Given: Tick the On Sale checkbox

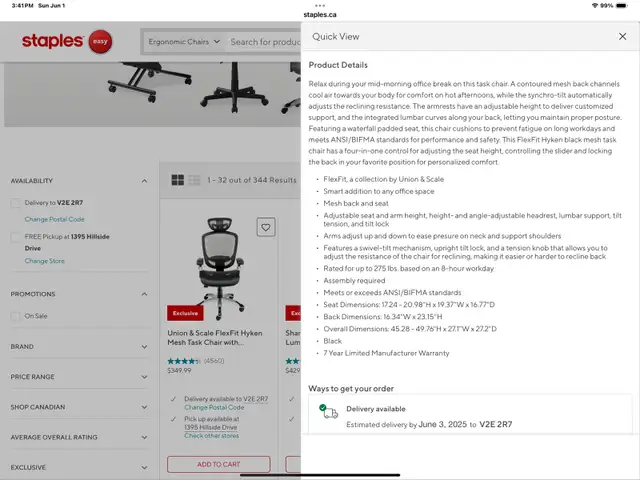Looking at the screenshot, I should coord(16,316).
